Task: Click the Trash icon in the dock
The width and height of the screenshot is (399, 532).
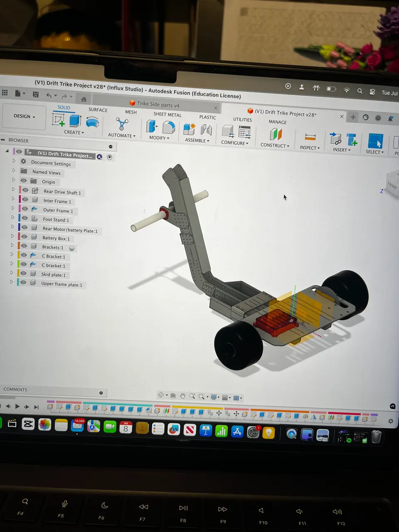Action: click(x=376, y=437)
